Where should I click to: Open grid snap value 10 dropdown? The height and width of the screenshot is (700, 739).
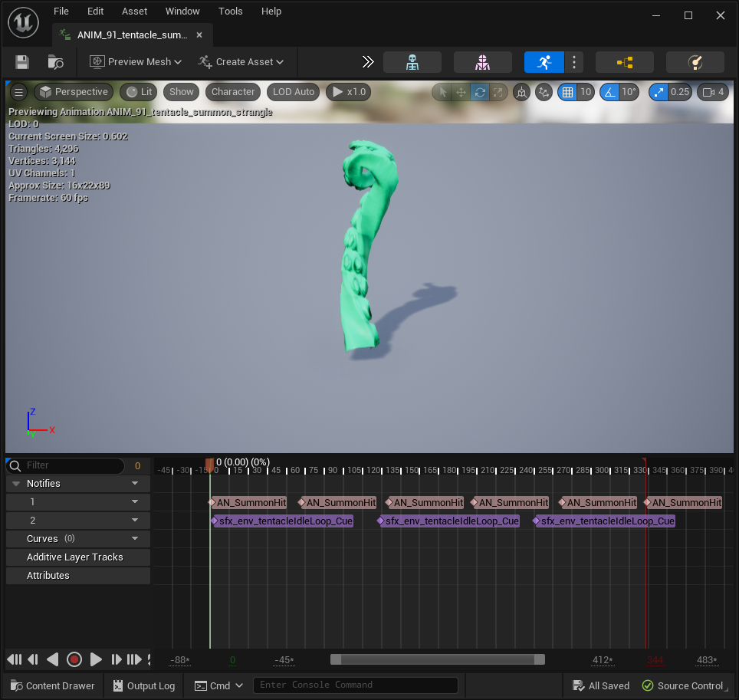[586, 93]
